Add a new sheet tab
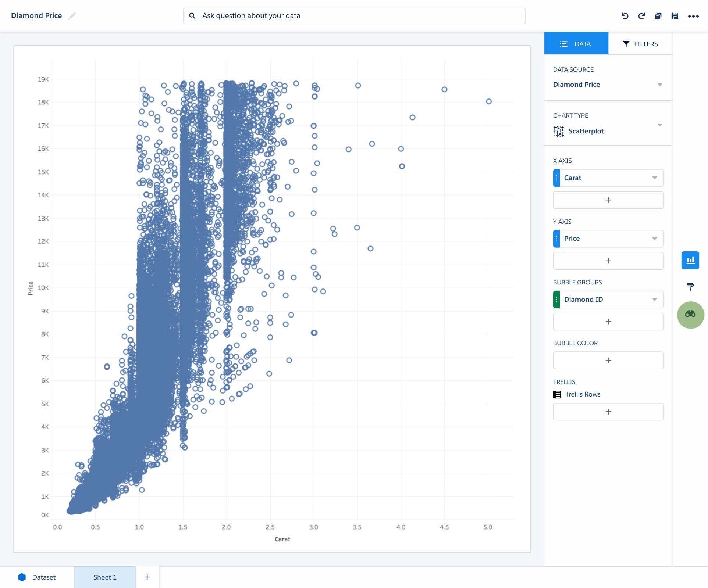The height and width of the screenshot is (588, 708). click(147, 577)
